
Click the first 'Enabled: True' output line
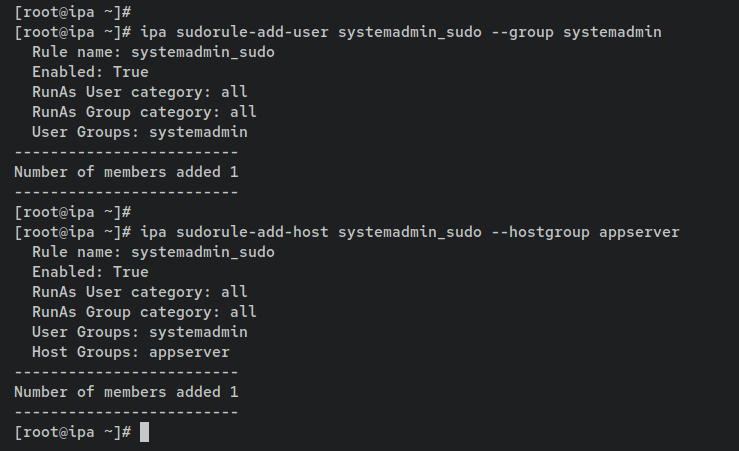[90, 72]
